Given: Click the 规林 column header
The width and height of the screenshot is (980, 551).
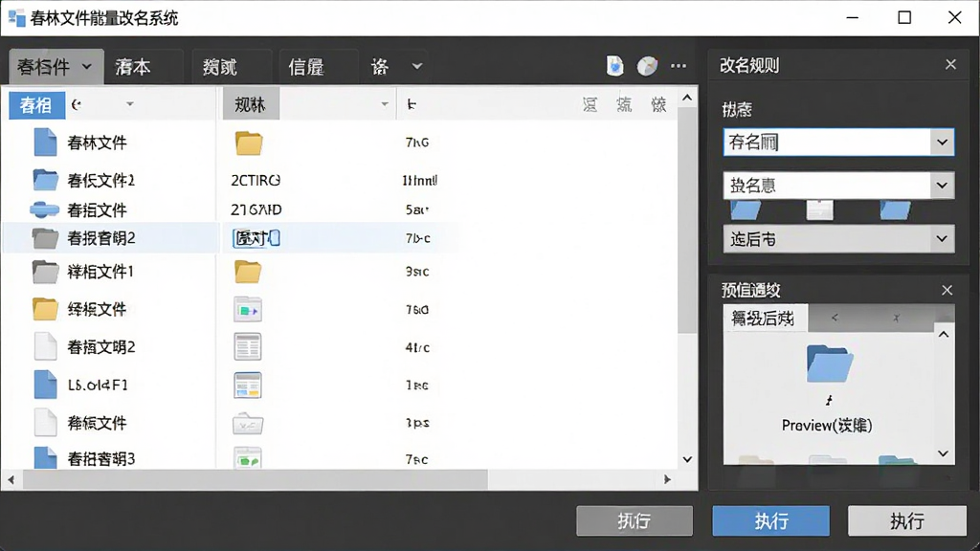Looking at the screenshot, I should [251, 105].
